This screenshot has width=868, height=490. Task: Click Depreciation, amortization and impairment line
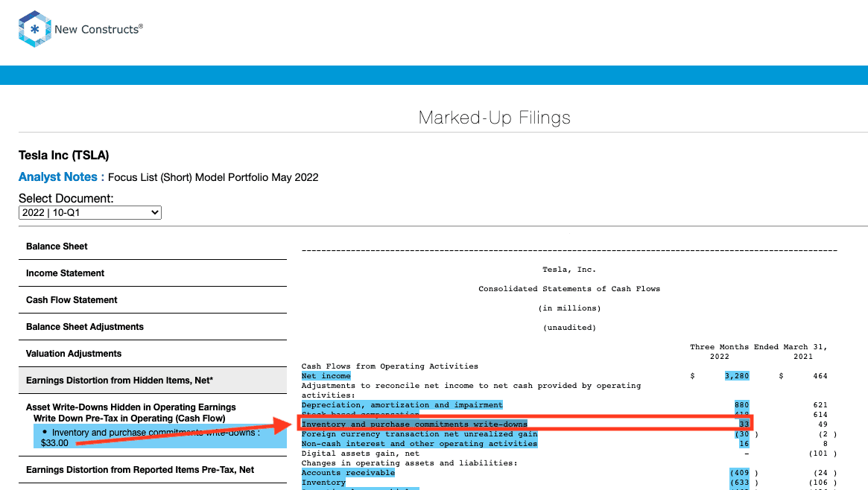coord(402,405)
